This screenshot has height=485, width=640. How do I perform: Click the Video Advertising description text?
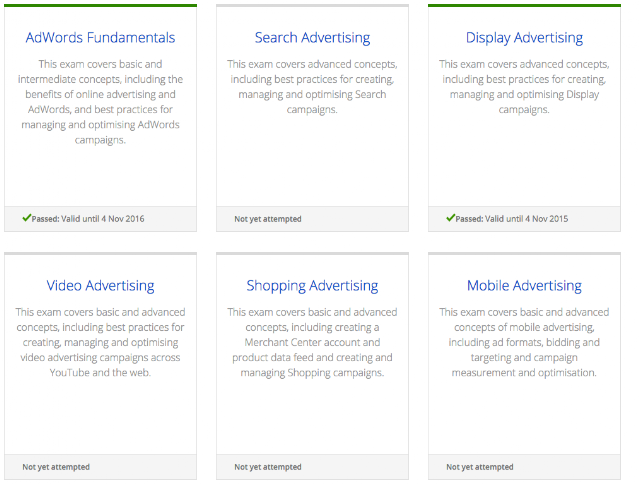point(100,342)
